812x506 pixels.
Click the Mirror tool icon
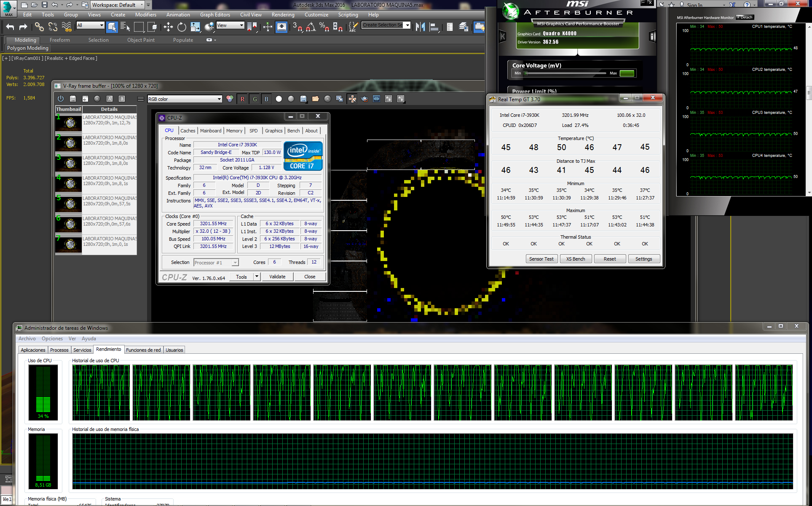pos(420,27)
